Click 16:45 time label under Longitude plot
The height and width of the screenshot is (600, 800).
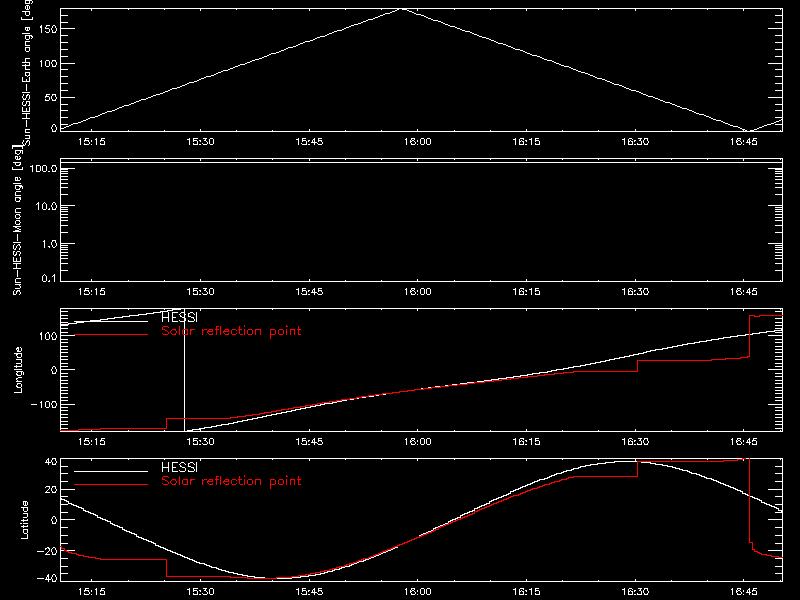point(743,442)
